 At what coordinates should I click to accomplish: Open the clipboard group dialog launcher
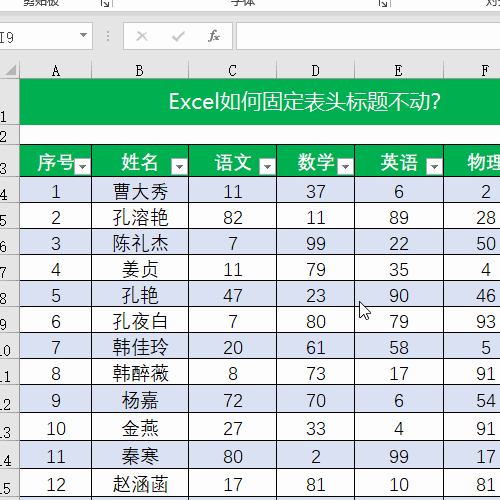[105, 3]
